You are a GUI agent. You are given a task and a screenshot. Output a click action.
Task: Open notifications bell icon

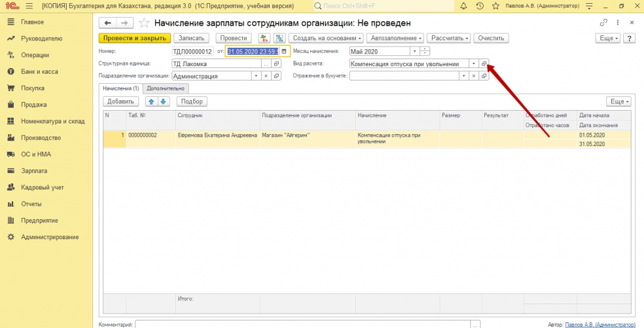coord(464,6)
